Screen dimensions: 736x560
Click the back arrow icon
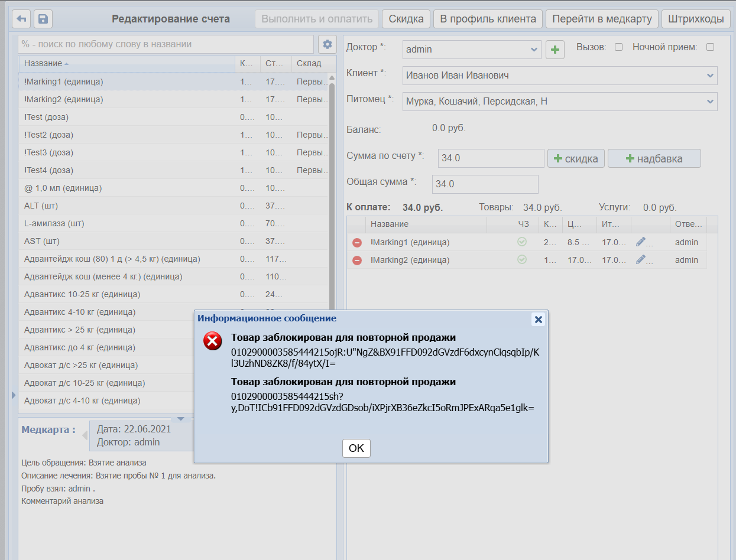(22, 19)
